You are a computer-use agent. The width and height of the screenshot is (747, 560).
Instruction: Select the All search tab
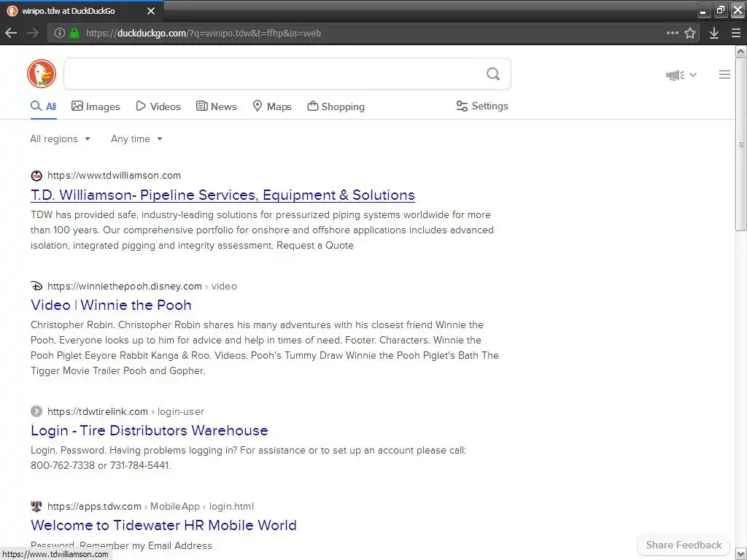click(x=44, y=106)
